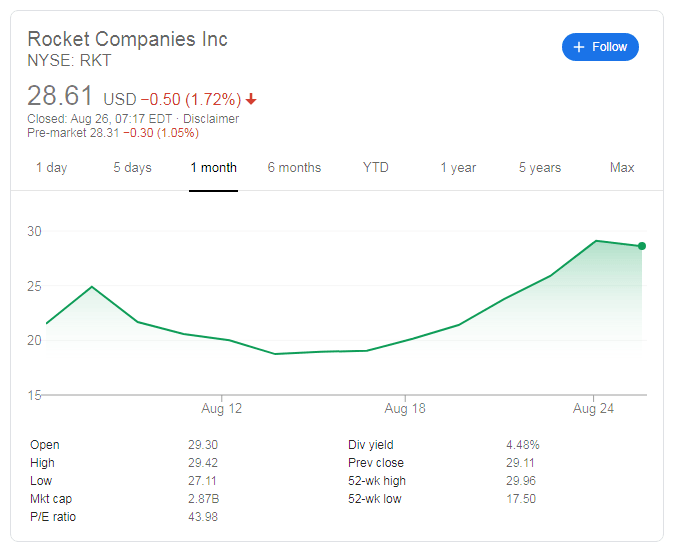Show the 6 months chart
The height and width of the screenshot is (558, 690).
(x=294, y=168)
